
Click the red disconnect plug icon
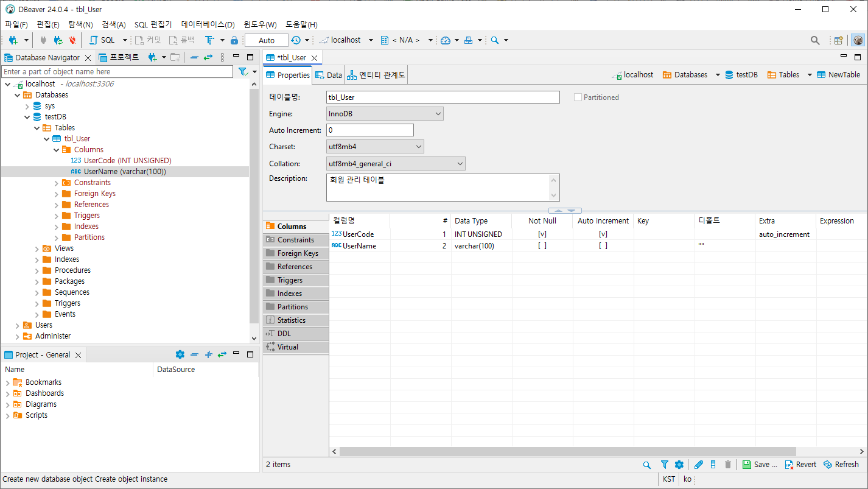[72, 40]
